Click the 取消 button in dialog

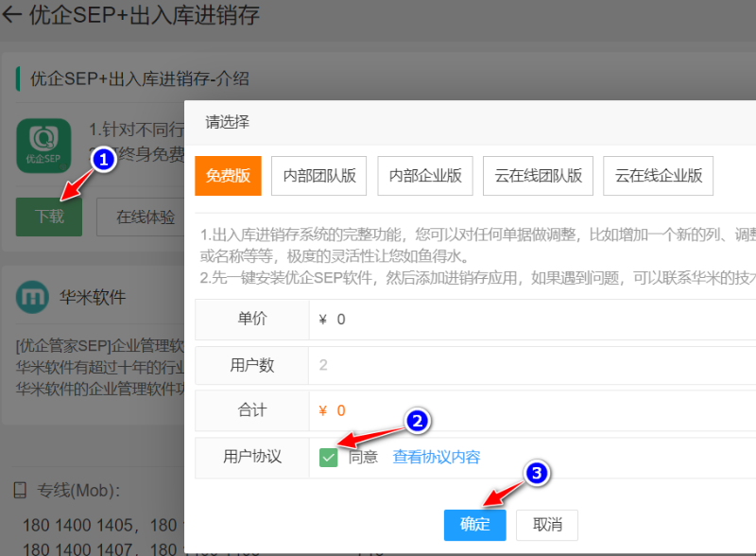coord(547,525)
